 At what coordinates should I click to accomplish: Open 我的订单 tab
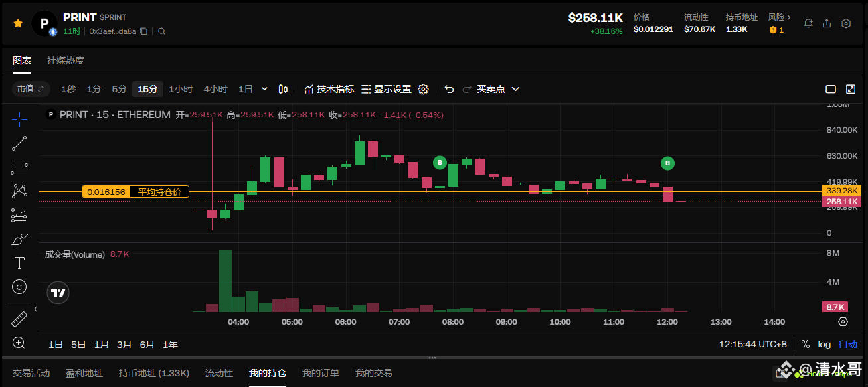tap(321, 374)
